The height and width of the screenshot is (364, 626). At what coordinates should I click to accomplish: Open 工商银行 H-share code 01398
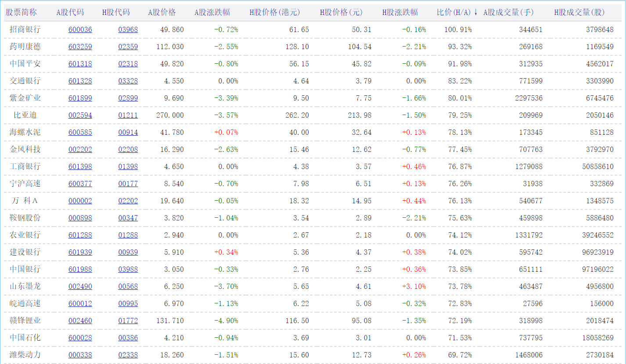click(x=128, y=166)
